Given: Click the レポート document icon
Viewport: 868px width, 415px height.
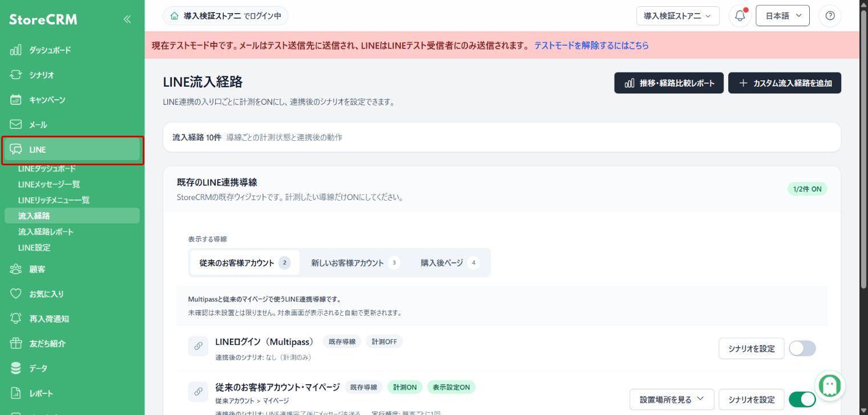Looking at the screenshot, I should point(16,393).
